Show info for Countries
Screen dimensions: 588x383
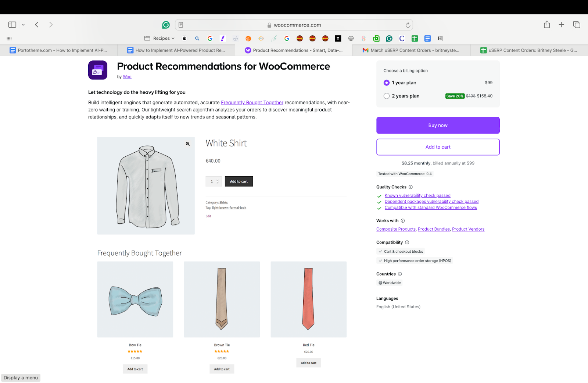(400, 274)
